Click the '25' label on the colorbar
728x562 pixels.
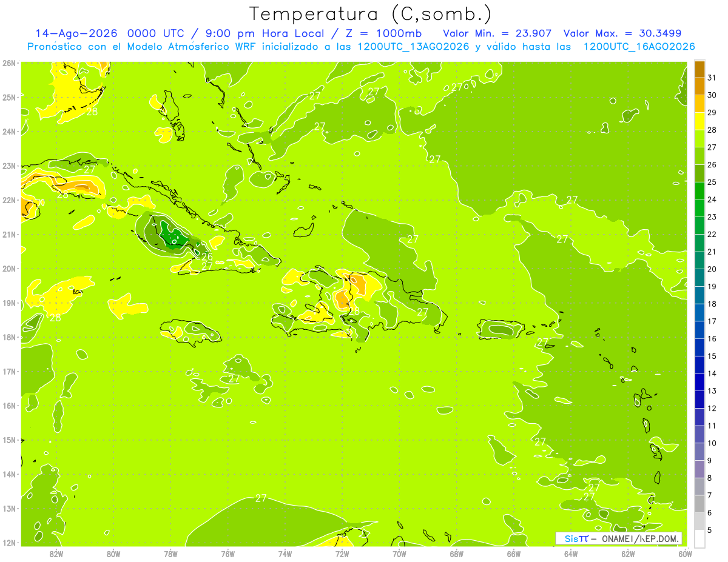click(x=712, y=182)
